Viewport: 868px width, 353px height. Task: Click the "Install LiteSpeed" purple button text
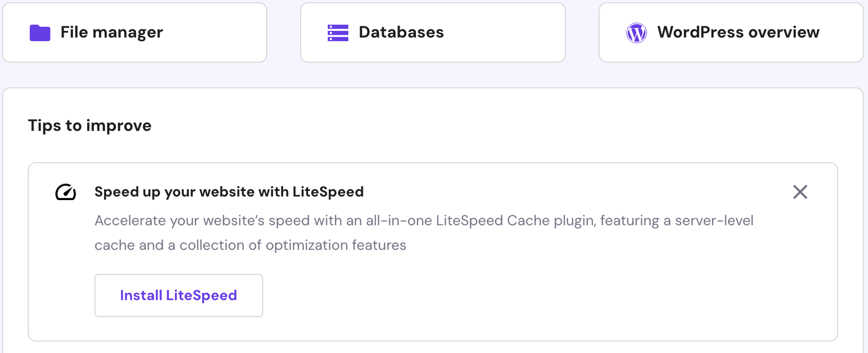point(178,296)
